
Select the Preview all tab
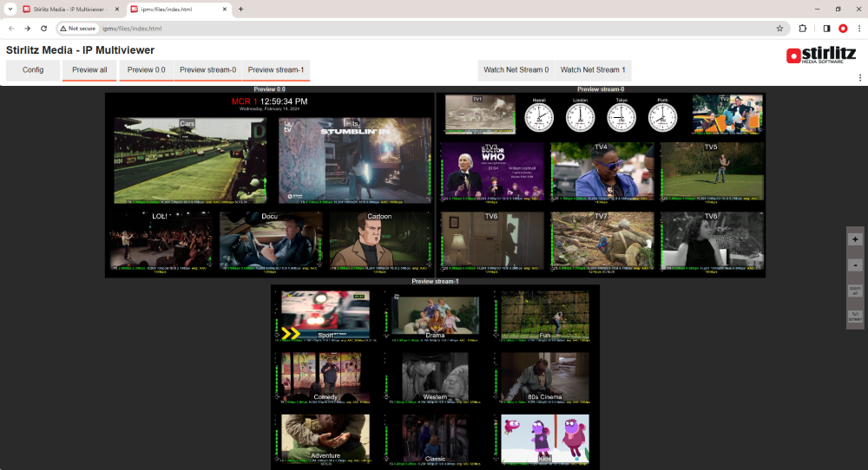point(89,70)
